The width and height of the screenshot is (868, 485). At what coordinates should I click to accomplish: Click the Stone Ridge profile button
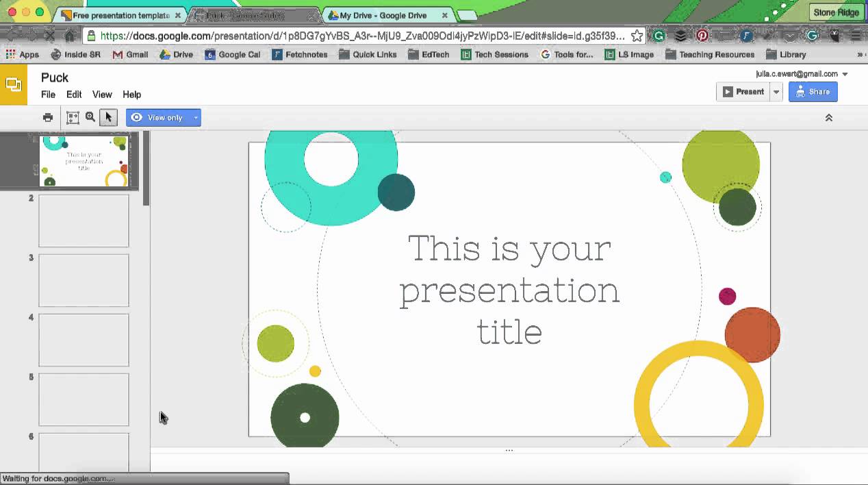click(836, 12)
